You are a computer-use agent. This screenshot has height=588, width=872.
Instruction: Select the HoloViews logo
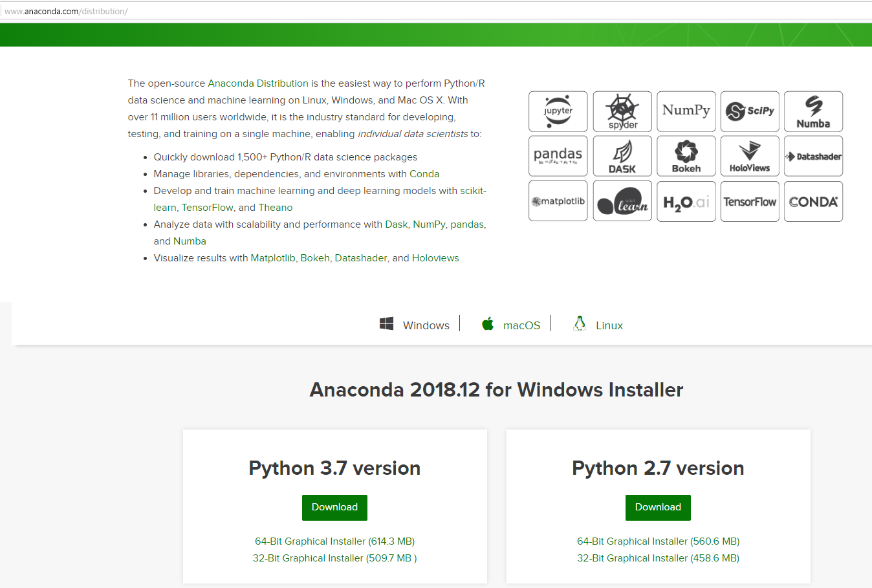[x=750, y=156]
